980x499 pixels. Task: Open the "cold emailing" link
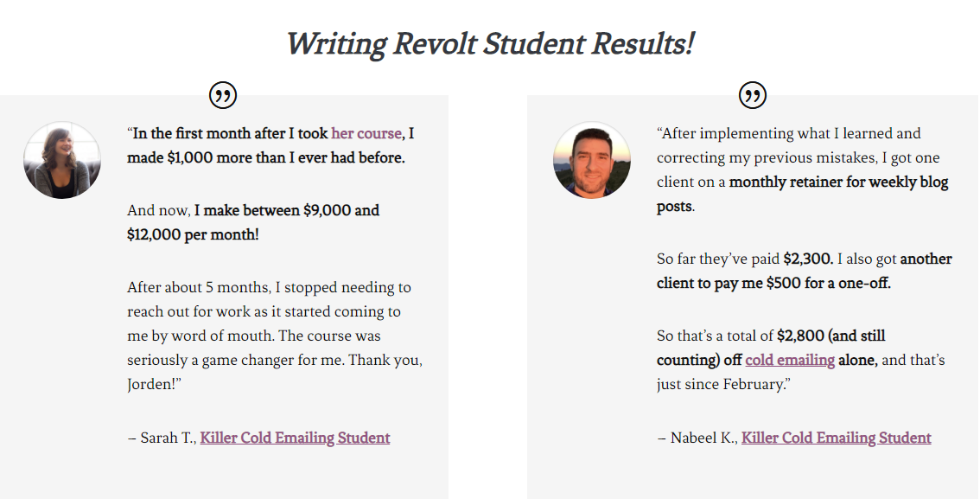coord(790,360)
